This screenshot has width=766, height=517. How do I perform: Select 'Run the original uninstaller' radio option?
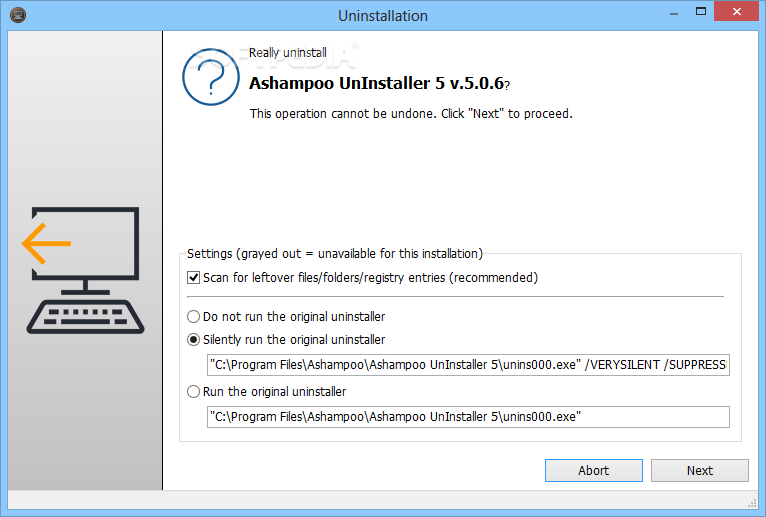point(194,392)
